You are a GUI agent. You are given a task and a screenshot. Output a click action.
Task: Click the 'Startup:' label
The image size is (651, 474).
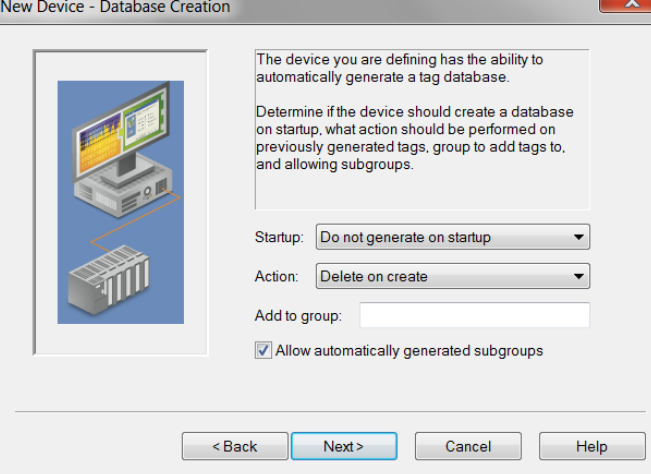pyautogui.click(x=279, y=237)
